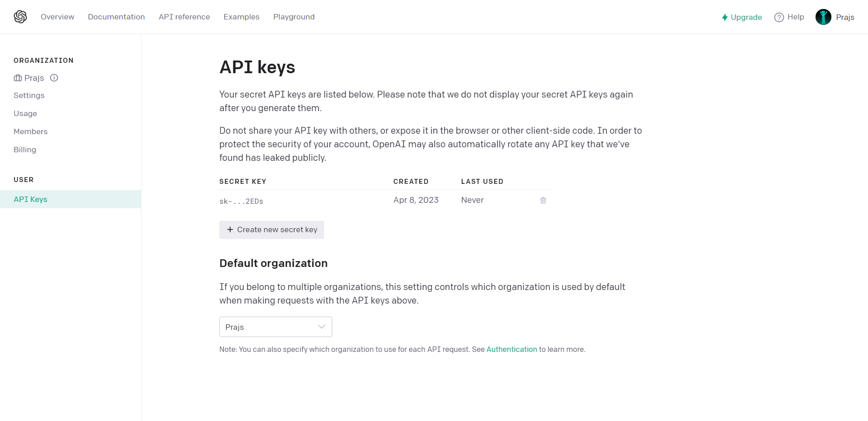The width and height of the screenshot is (868, 421).
Task: Click the CREATED column header
Action: [x=411, y=182]
